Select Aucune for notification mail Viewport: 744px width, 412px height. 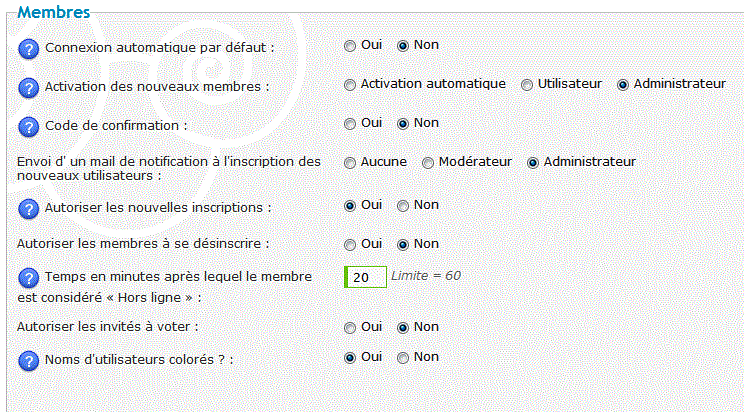(350, 163)
